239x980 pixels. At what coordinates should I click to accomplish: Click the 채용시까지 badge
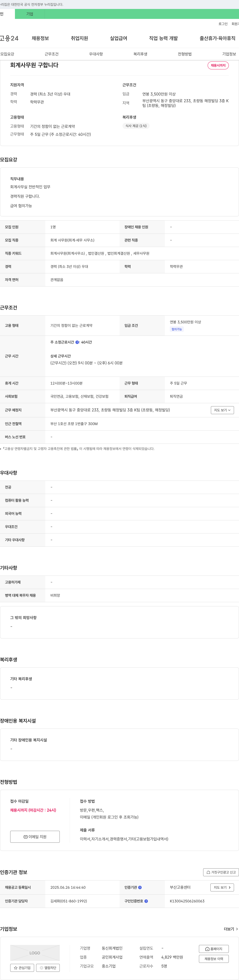pos(218,65)
